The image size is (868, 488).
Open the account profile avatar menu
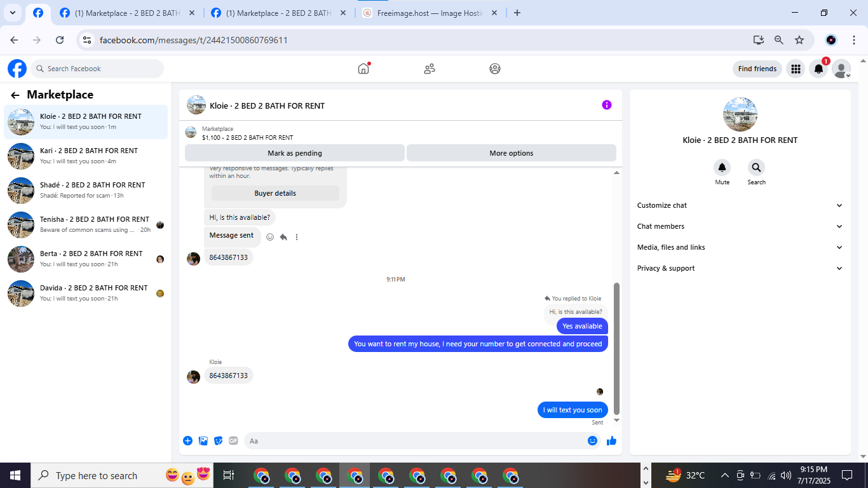coord(841,69)
